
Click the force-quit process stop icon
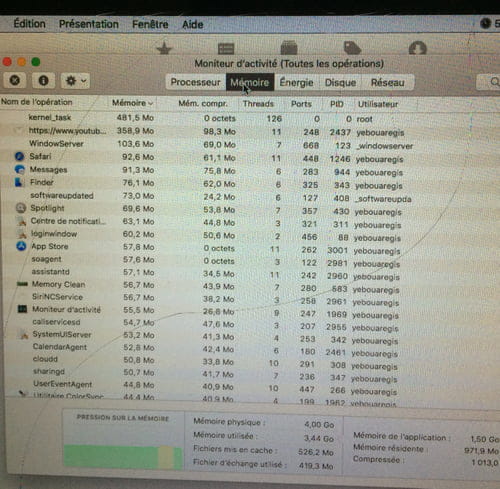point(15,80)
